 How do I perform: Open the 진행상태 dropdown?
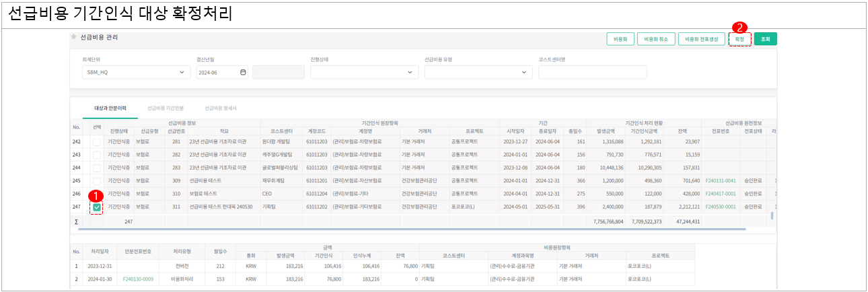pyautogui.click(x=410, y=72)
